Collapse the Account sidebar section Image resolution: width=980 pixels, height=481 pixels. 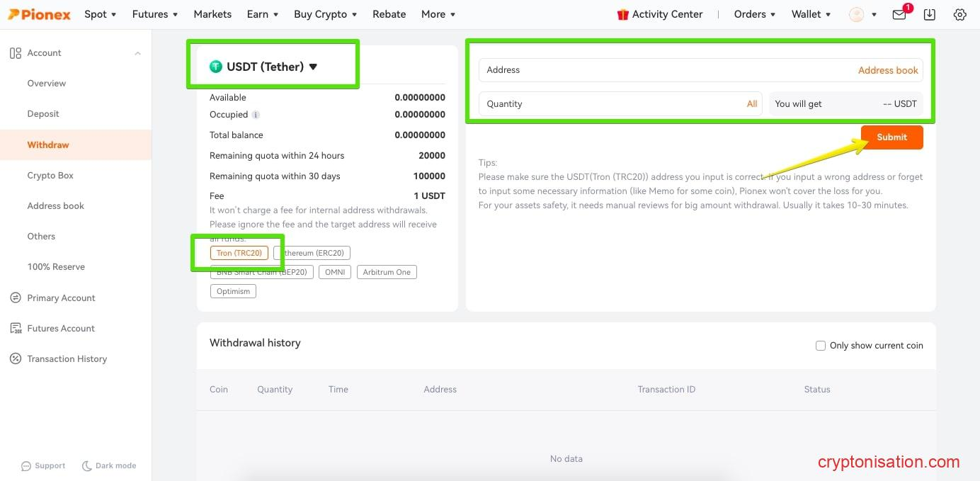(137, 53)
